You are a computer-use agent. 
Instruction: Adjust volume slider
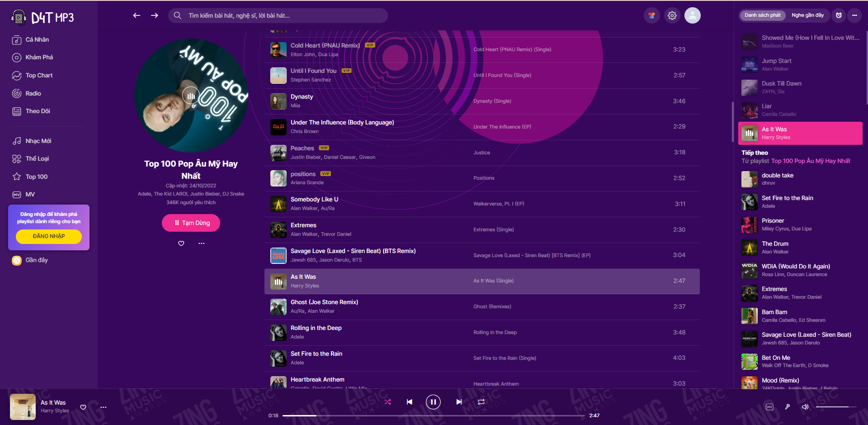tap(836, 407)
